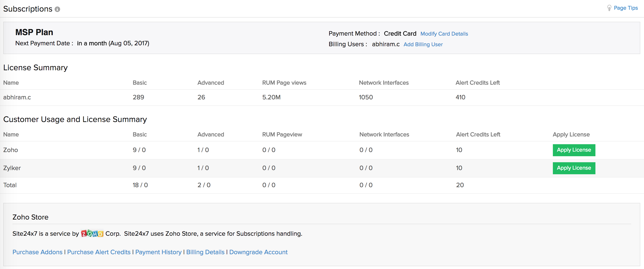
Task: Click Total Basic value 18 / 0
Action: pyautogui.click(x=140, y=185)
